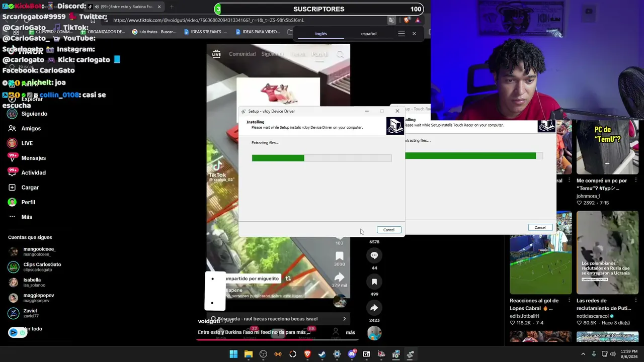The image size is (644, 362).
Task: Open the 'lulo frutas - Buscar' bookmark
Action: 154,32
